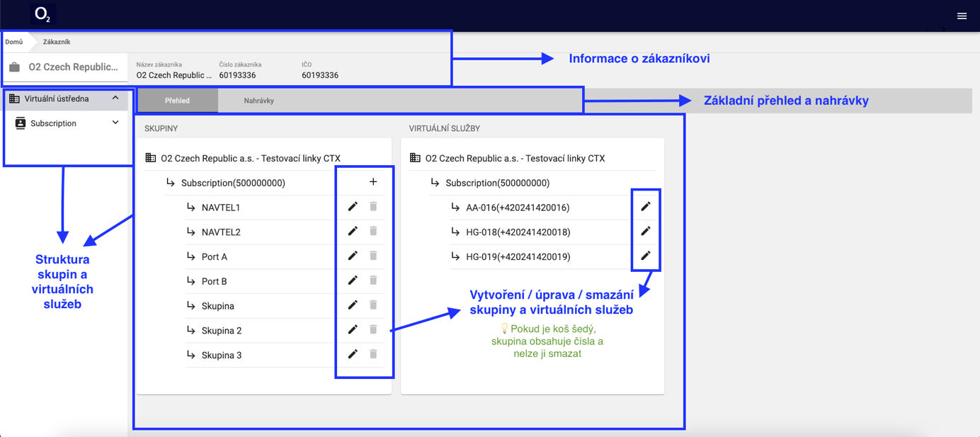Click the O2 logo

(x=42, y=15)
